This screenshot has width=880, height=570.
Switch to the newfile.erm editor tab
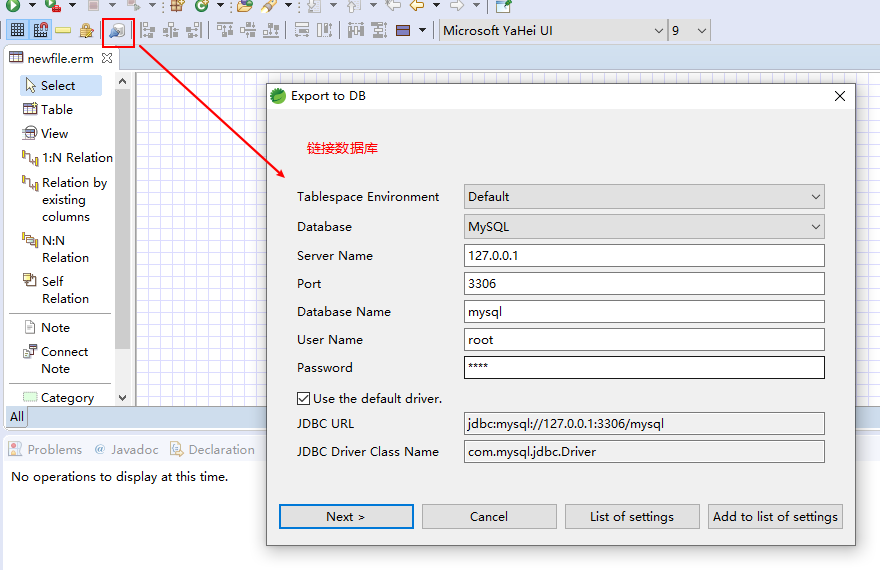(60, 58)
